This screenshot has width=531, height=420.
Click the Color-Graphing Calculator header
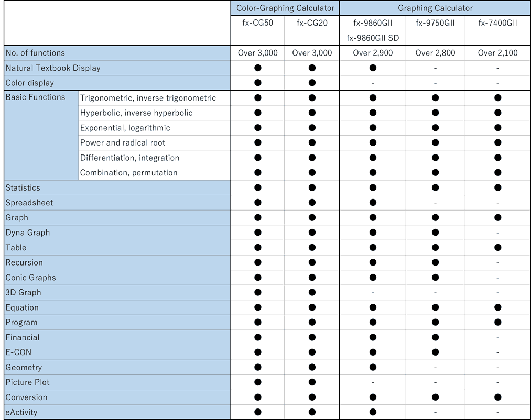tap(285, 8)
